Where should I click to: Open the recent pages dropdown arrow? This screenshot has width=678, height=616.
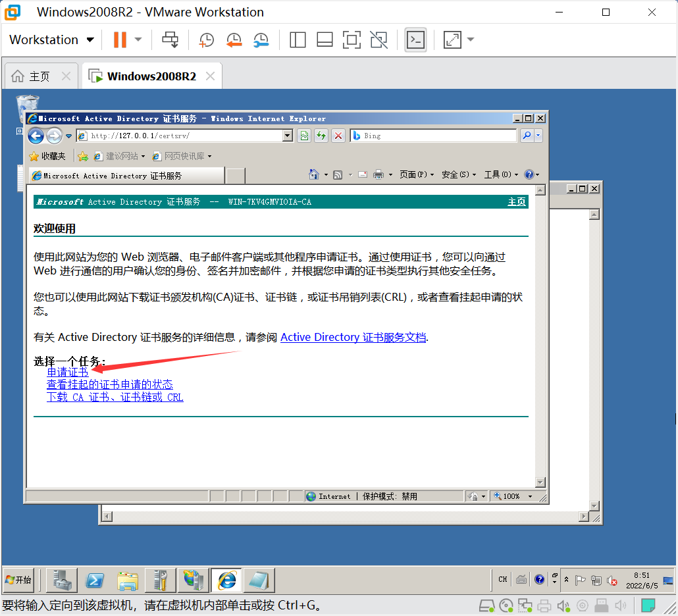pos(68,136)
